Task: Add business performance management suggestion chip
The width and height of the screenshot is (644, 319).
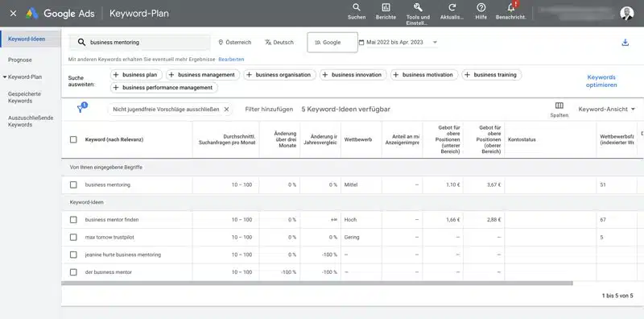Action: (x=164, y=88)
